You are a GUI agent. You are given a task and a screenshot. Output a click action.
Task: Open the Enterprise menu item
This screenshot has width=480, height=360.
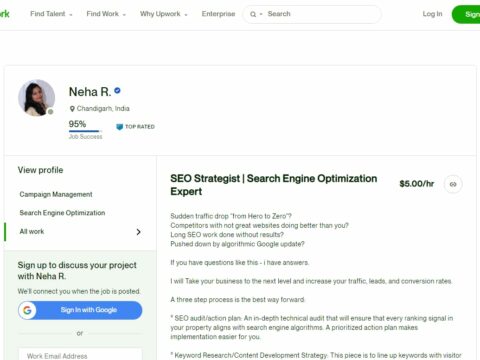(218, 14)
